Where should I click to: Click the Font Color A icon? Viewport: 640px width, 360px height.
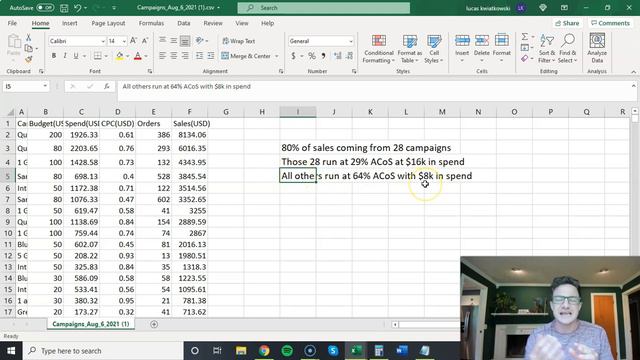click(138, 56)
